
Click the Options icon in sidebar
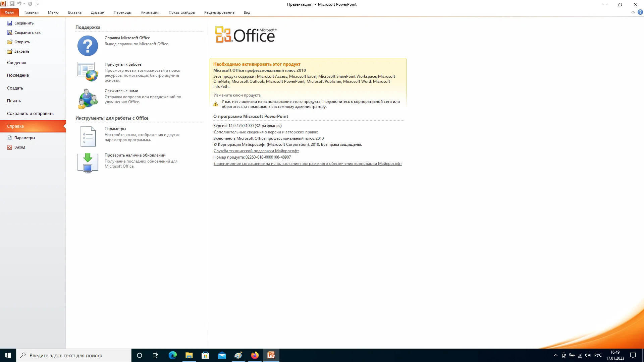pos(10,138)
